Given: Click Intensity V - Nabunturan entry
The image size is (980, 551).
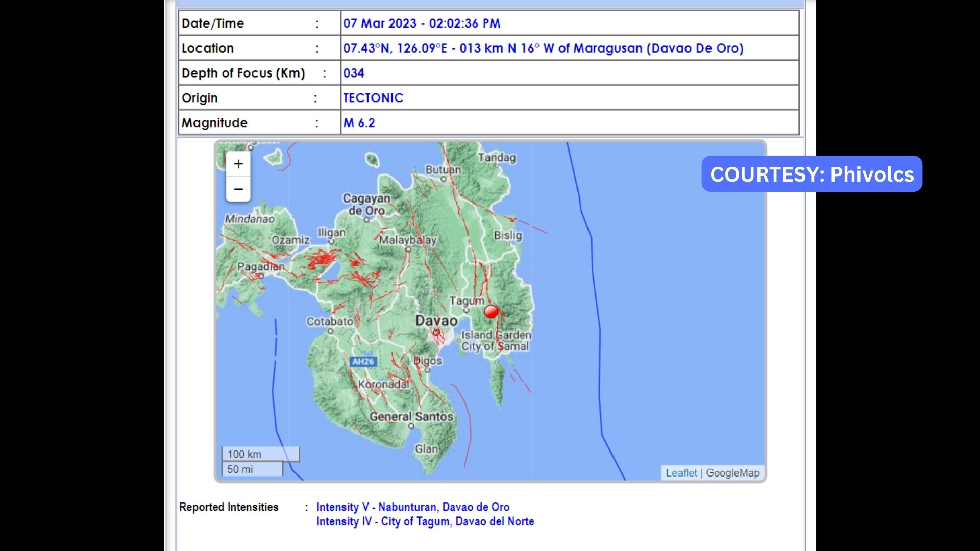Looking at the screenshot, I should [x=413, y=507].
